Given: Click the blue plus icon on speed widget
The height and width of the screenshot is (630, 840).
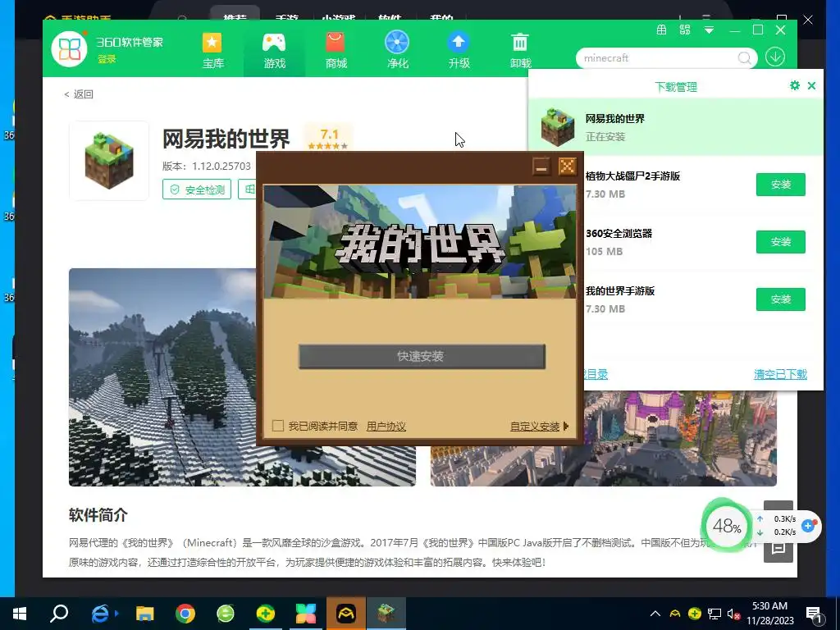Looking at the screenshot, I should tap(808, 526).
